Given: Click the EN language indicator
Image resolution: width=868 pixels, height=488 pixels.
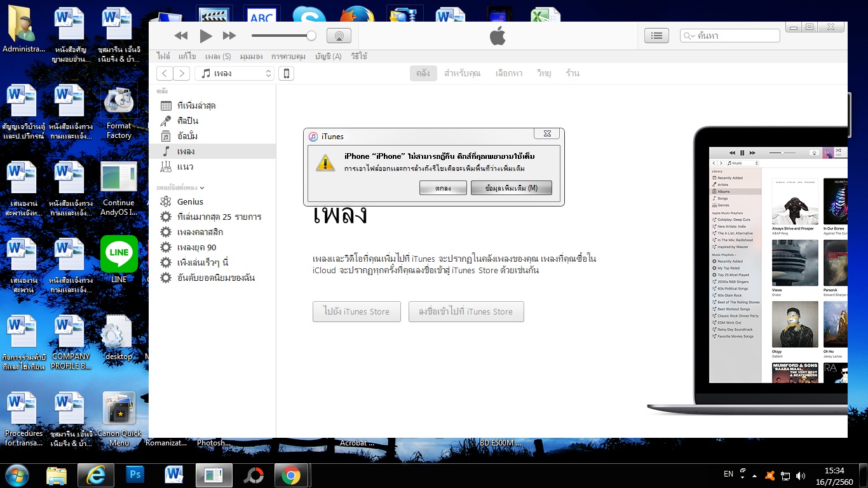Looking at the screenshot, I should [729, 474].
